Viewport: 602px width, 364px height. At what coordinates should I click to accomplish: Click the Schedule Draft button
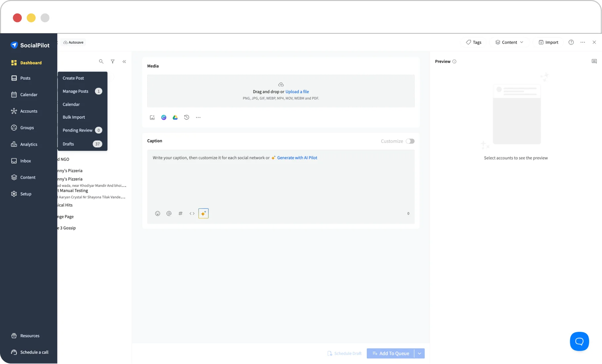(344, 353)
